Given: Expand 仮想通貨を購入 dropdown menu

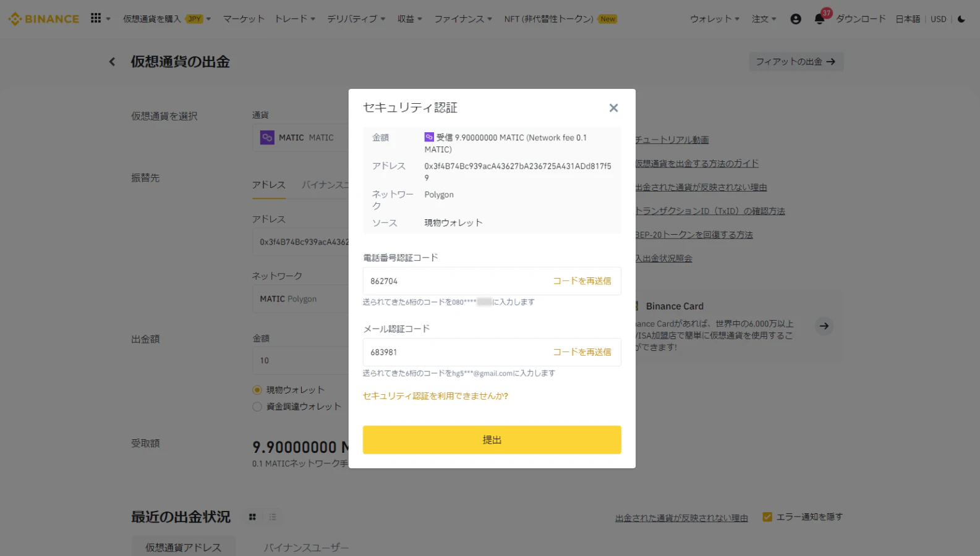Looking at the screenshot, I should [x=167, y=19].
